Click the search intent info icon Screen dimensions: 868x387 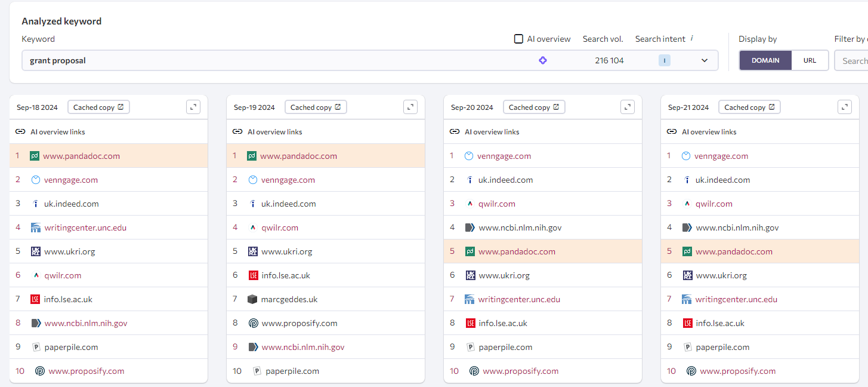[691, 39]
